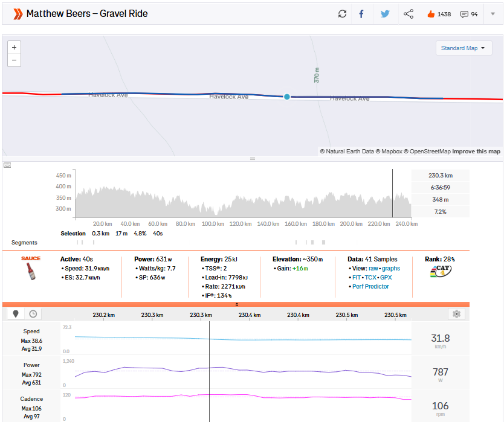Expand the header caret menu

coord(493,14)
